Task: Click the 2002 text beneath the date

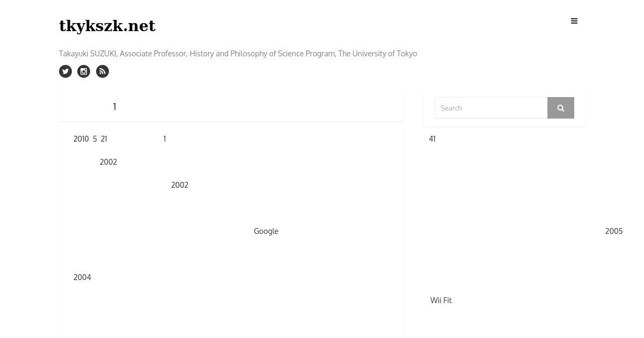Action: click(108, 162)
